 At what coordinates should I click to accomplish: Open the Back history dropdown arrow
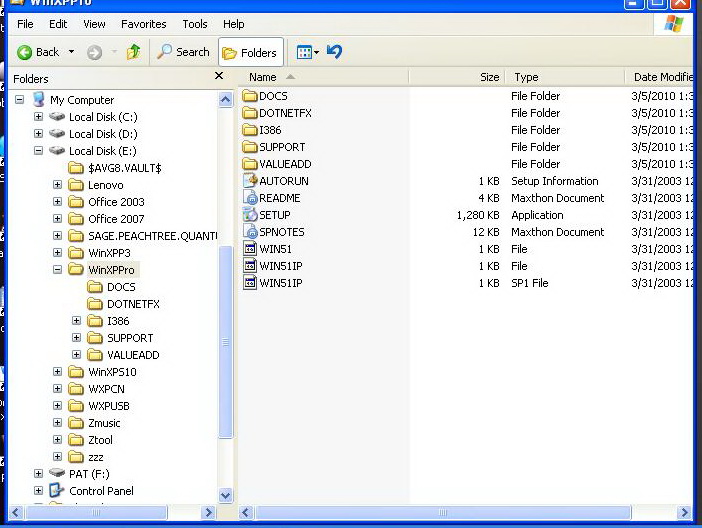pos(71,52)
